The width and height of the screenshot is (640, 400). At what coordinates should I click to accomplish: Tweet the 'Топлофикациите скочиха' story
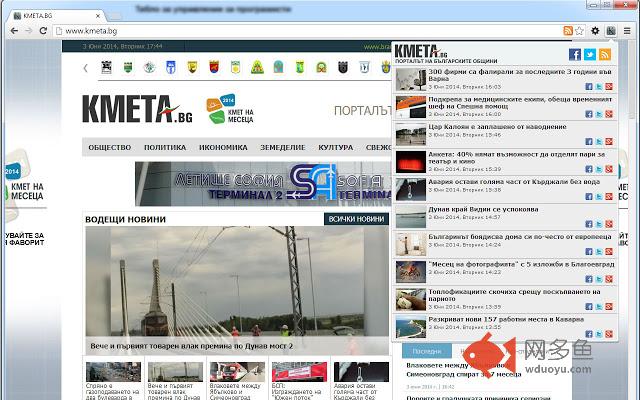click(x=599, y=307)
